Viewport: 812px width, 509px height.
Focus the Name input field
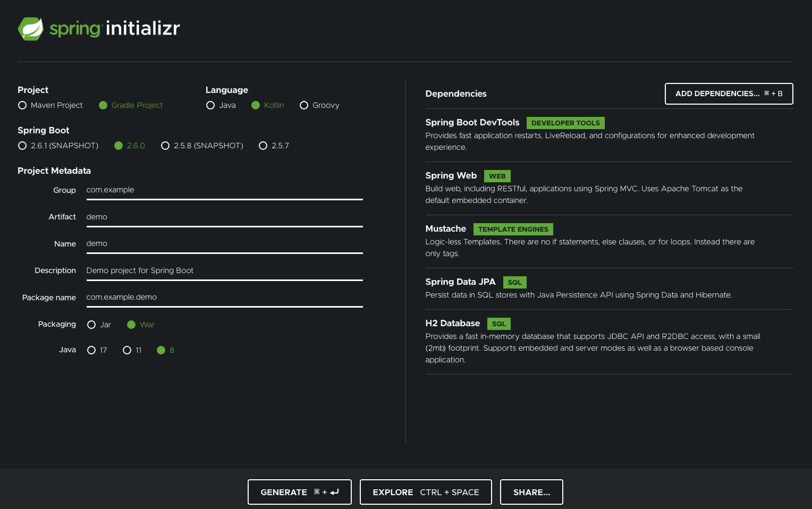[x=224, y=244]
